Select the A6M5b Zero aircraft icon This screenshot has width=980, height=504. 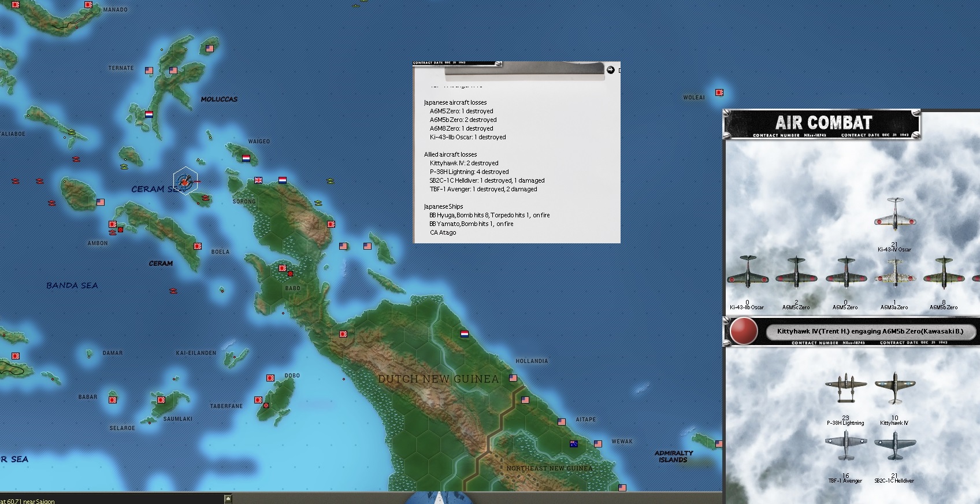pos(943,272)
